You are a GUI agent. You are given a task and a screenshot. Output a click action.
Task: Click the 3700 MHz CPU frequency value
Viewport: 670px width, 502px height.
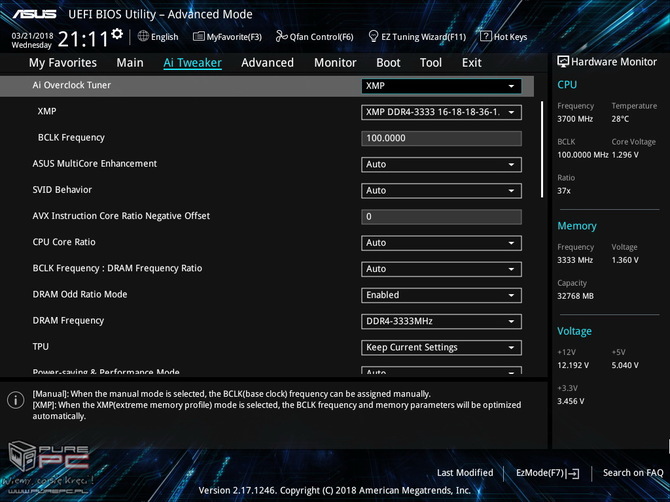(575, 119)
